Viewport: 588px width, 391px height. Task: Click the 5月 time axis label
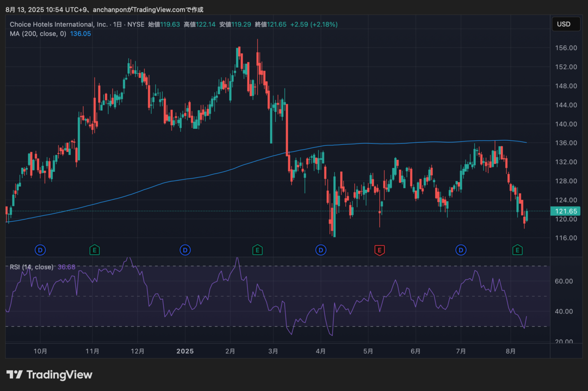click(368, 351)
